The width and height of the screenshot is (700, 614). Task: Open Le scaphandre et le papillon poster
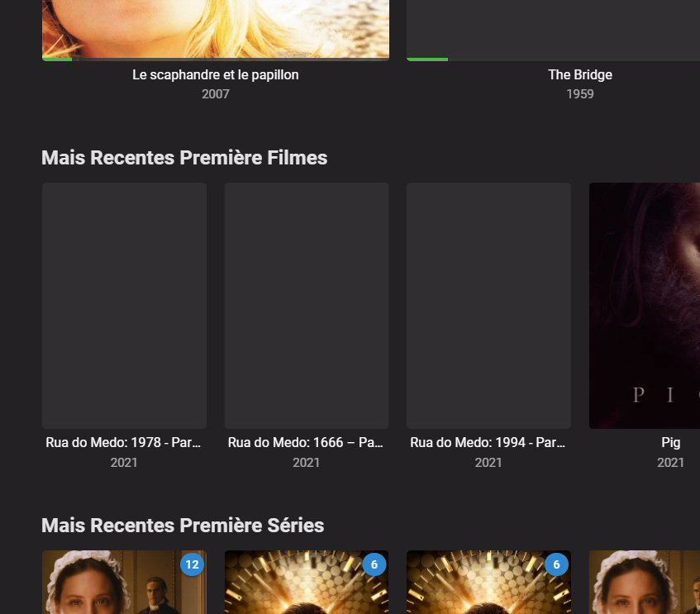pyautogui.click(x=216, y=29)
